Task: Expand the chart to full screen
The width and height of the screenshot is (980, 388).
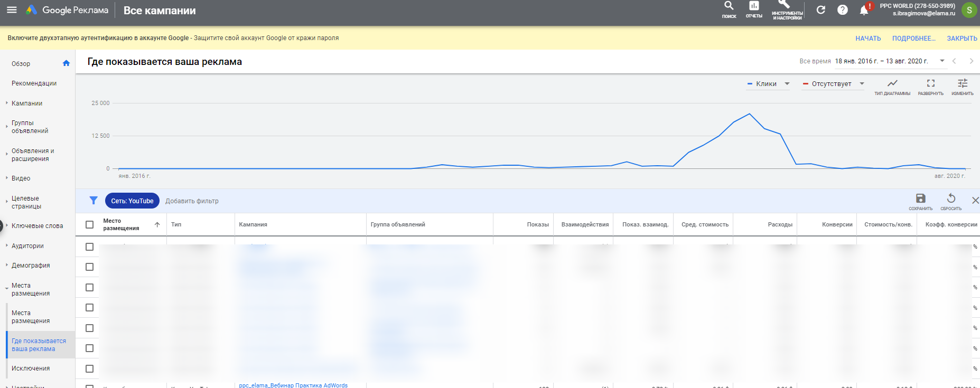Action: click(x=930, y=84)
